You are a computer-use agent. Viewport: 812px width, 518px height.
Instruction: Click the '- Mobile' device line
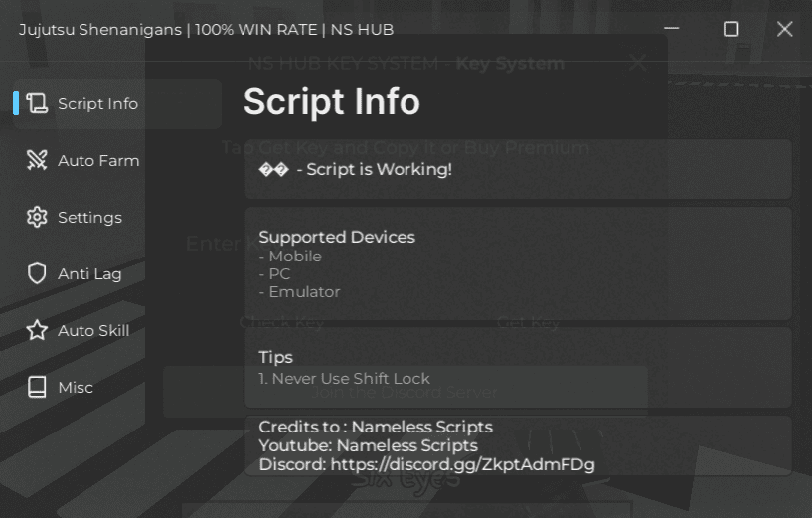(290, 257)
